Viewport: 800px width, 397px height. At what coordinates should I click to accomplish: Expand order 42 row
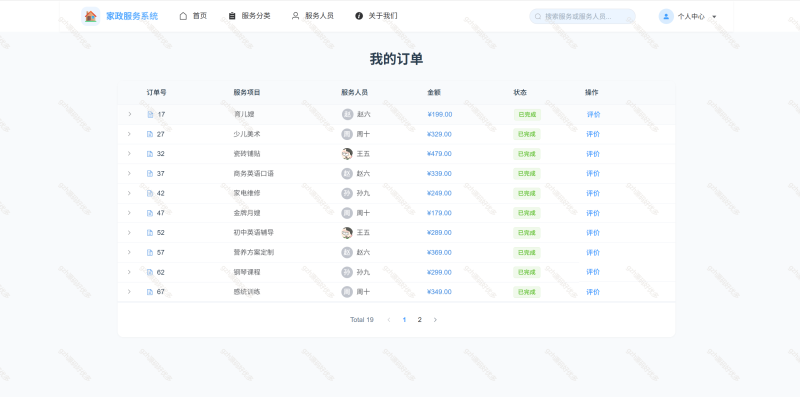point(129,193)
